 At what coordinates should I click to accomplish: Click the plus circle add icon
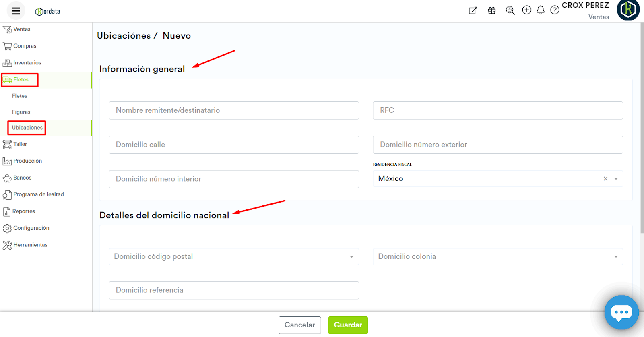[x=526, y=10]
